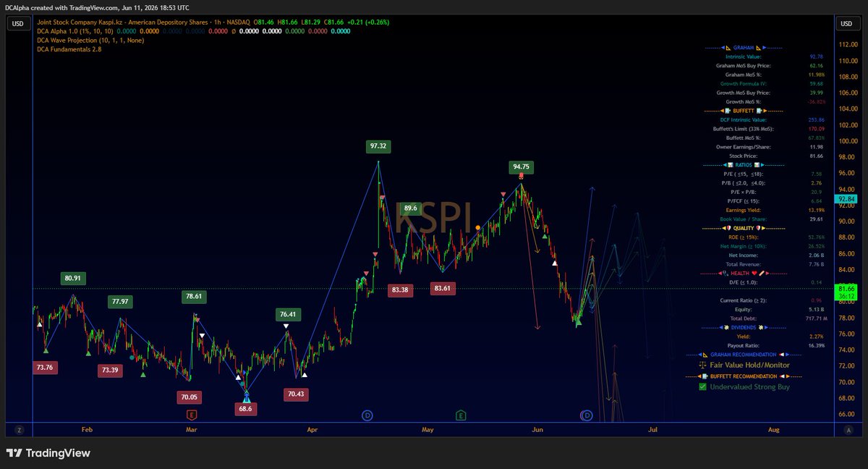Viewport: 868px width, 469px height.
Task: Click the Feb label on time axis
Action: coord(87,430)
